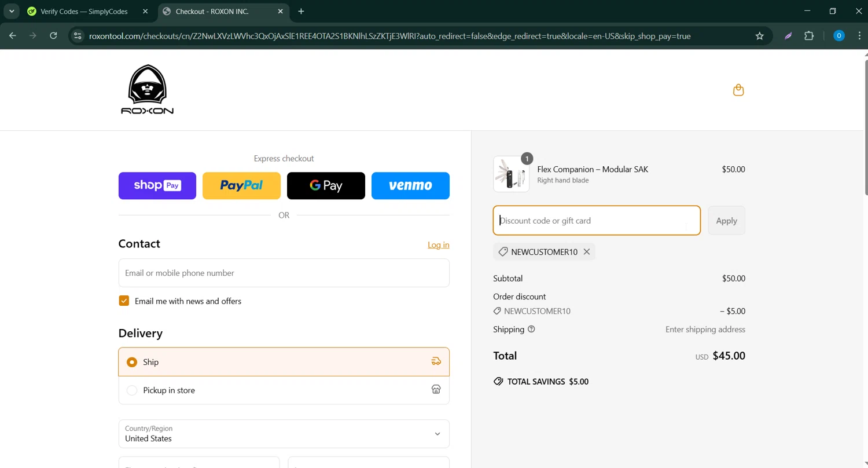This screenshot has height=468, width=868.
Task: Switch to the Checkout ROXON INC. tab
Action: tap(212, 11)
